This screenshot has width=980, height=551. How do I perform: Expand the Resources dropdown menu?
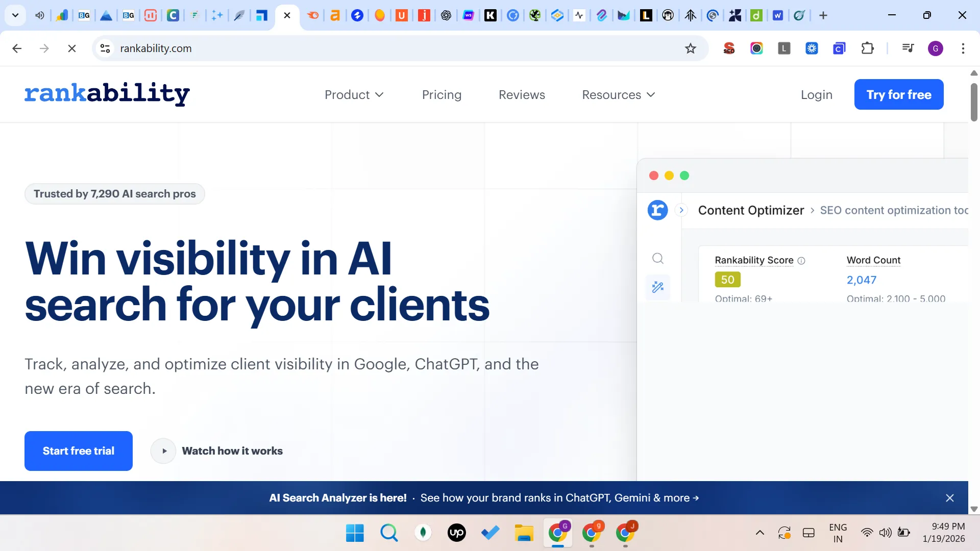(x=618, y=94)
